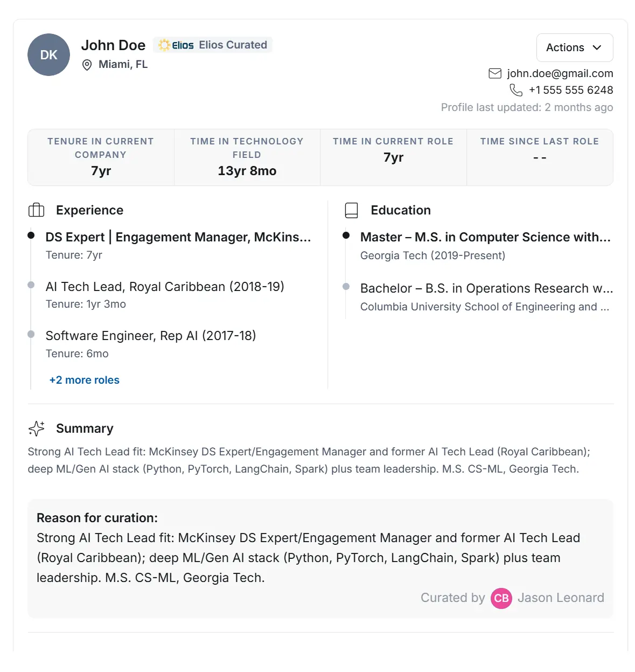Click the timeline dot beside DS Expert
Image resolution: width=635 pixels, height=672 pixels.
pos(31,235)
